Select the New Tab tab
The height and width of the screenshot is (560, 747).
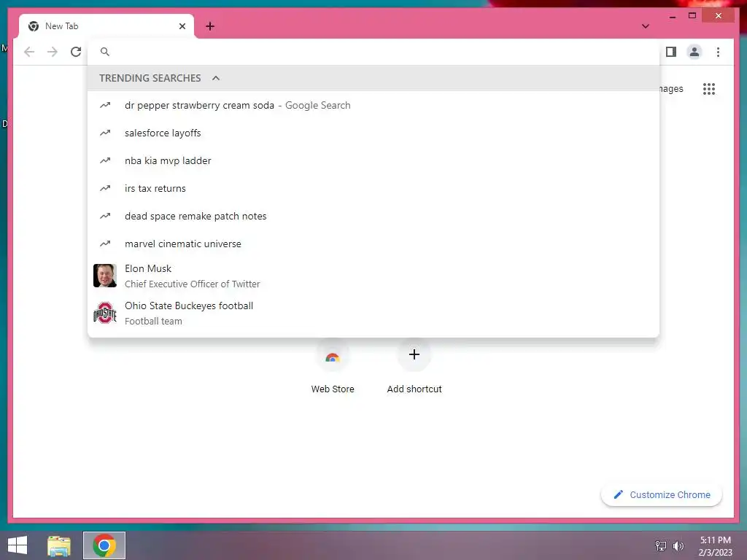click(x=107, y=26)
